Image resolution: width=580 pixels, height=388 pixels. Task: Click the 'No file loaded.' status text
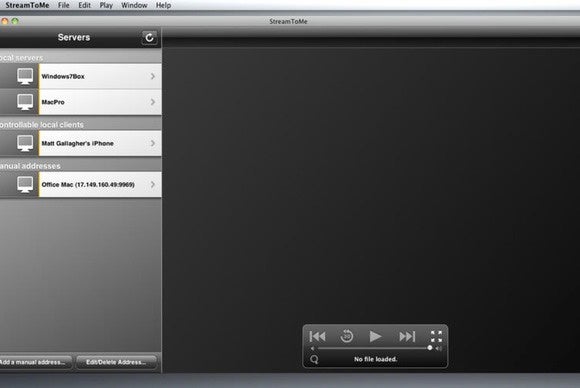point(375,359)
